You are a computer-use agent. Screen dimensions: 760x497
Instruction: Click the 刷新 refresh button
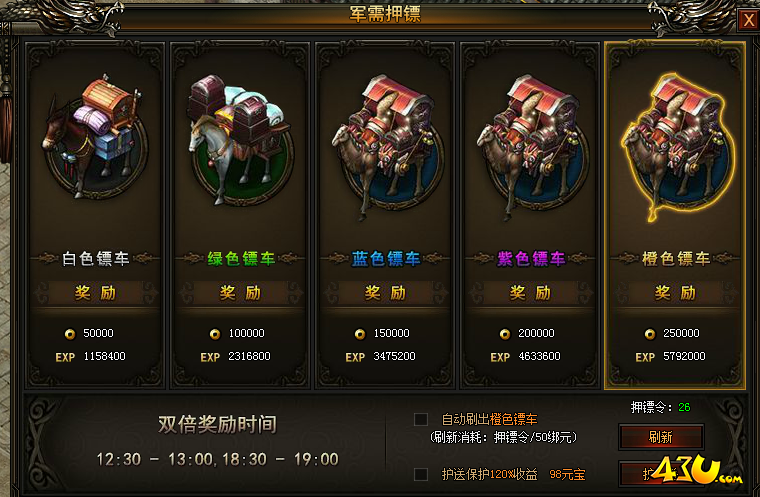point(661,437)
